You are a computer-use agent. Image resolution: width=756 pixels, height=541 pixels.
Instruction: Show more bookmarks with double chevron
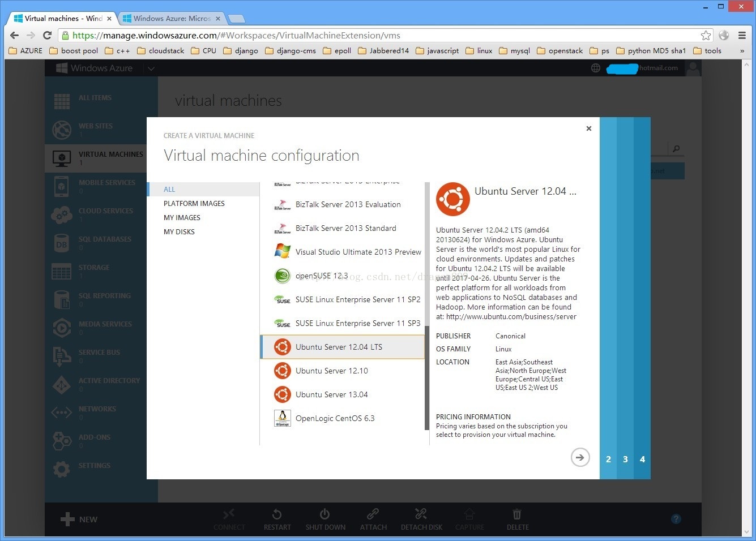742,51
